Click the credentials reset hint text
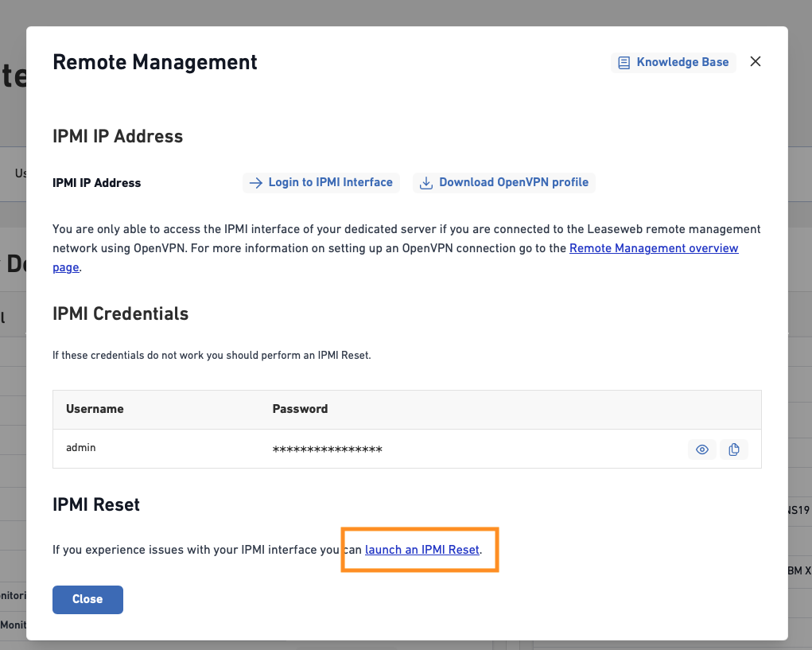Image resolution: width=812 pixels, height=650 pixels. click(212, 356)
